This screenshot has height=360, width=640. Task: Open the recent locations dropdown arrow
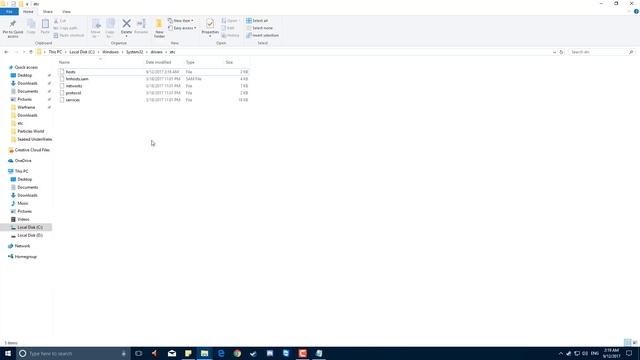[x=24, y=52]
